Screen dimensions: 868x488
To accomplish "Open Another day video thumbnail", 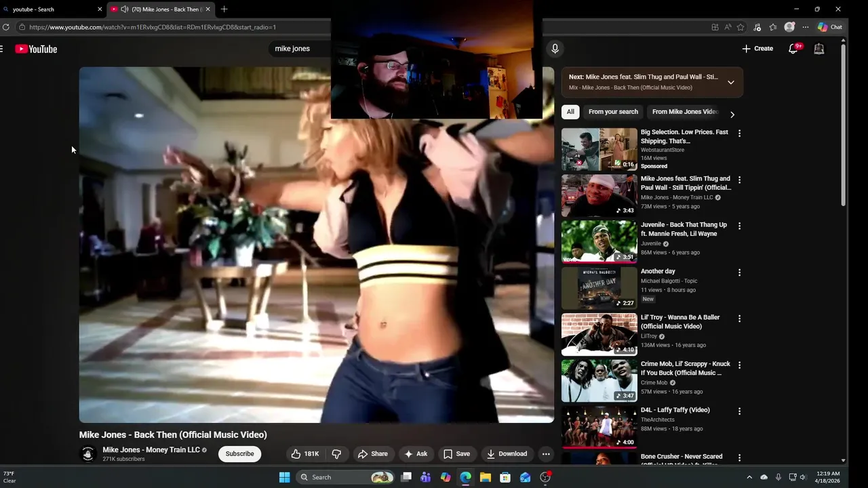I will 599,288.
